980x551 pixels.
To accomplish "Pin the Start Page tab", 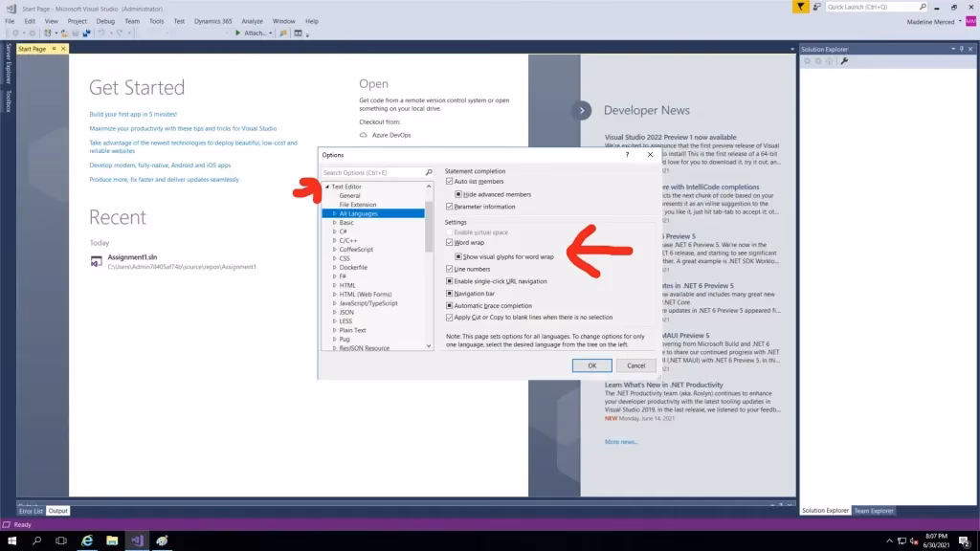I will [x=54, y=49].
